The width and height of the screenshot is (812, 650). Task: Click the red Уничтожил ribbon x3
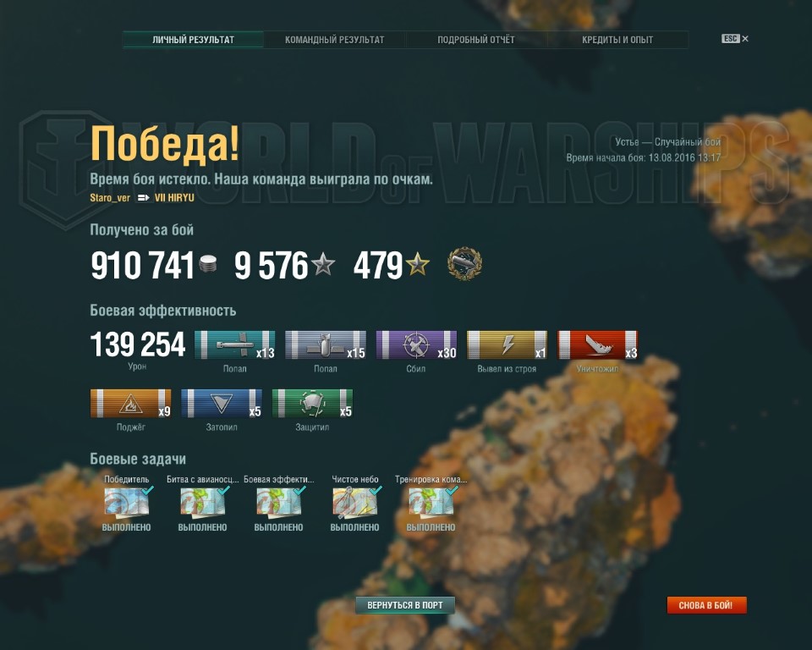tap(598, 344)
